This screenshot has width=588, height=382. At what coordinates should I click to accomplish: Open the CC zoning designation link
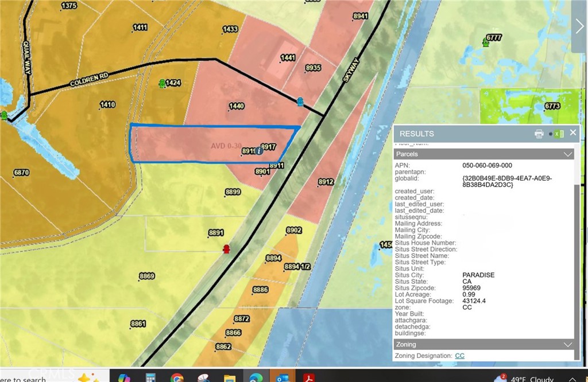(x=459, y=356)
